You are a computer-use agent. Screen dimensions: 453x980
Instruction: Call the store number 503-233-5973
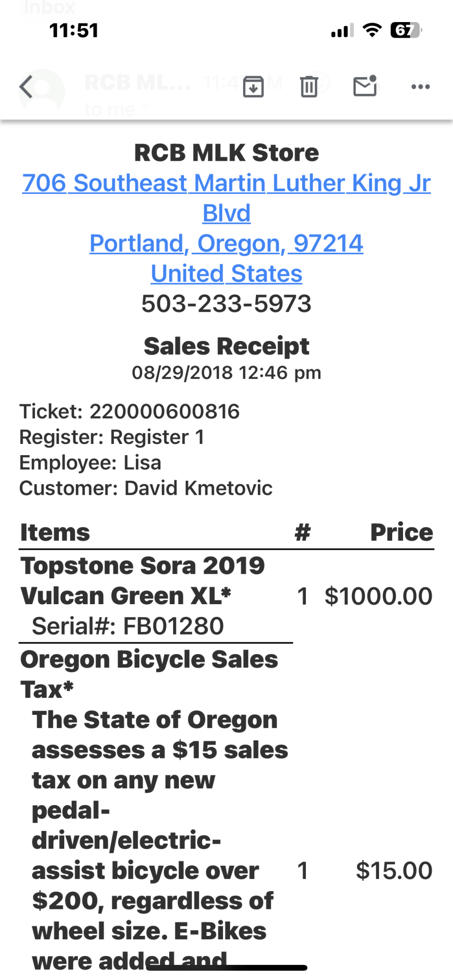[x=226, y=304]
